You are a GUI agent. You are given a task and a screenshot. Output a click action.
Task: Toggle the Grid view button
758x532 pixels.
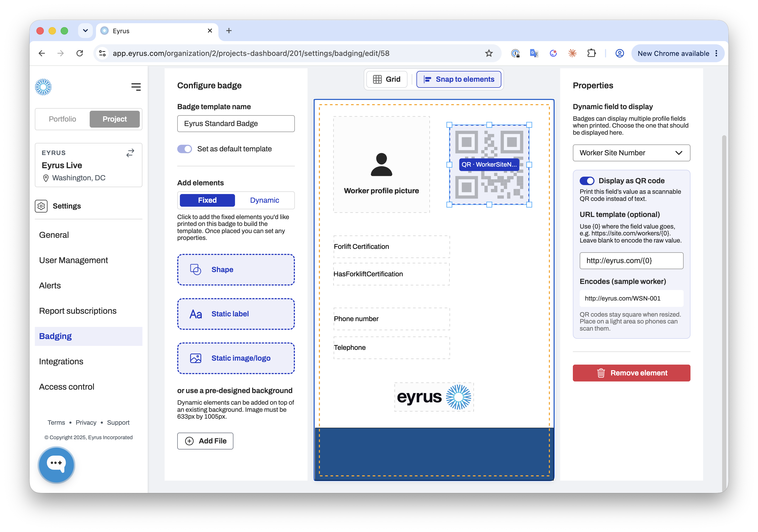[386, 79]
